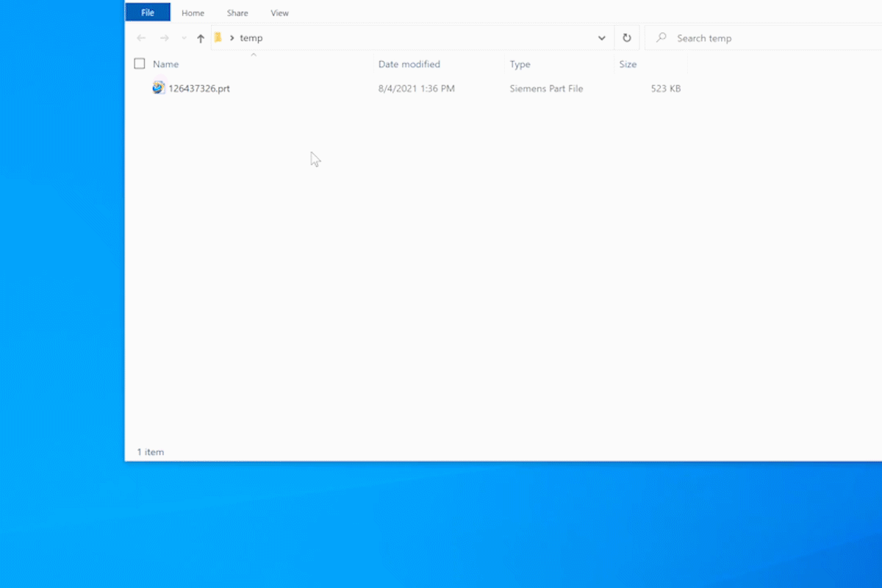This screenshot has width=882, height=588.
Task: Click the search magnifier icon
Action: click(661, 37)
